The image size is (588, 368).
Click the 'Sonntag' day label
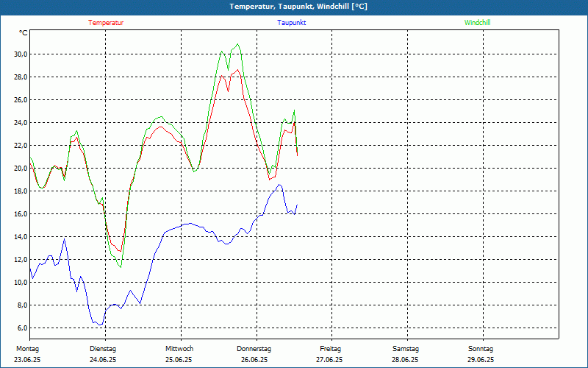click(x=481, y=349)
